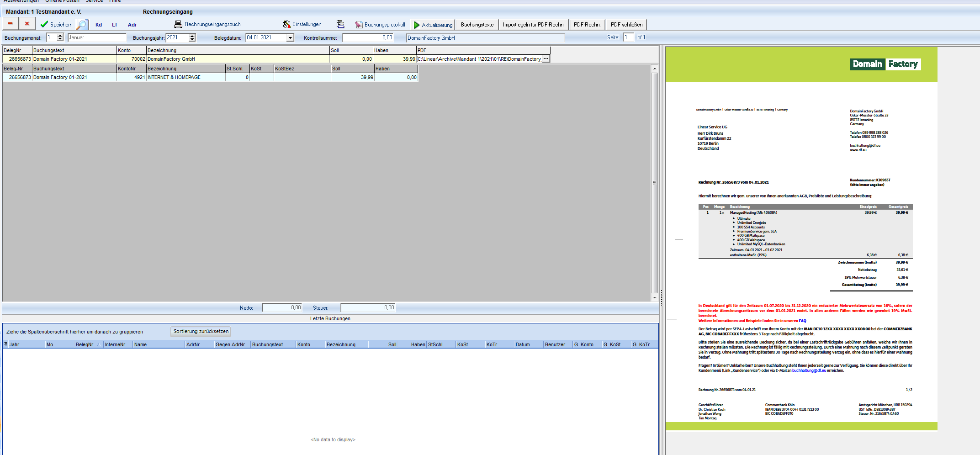Open the Adr address lookup
Viewport: 980px width, 455px height.
132,25
